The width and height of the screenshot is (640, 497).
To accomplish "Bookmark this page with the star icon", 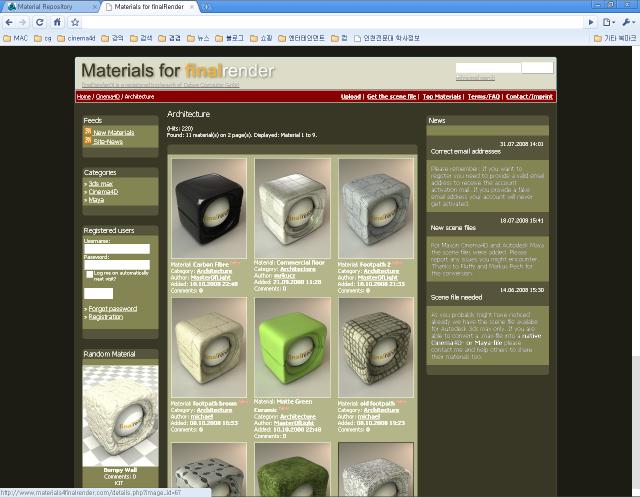I will point(75,22).
